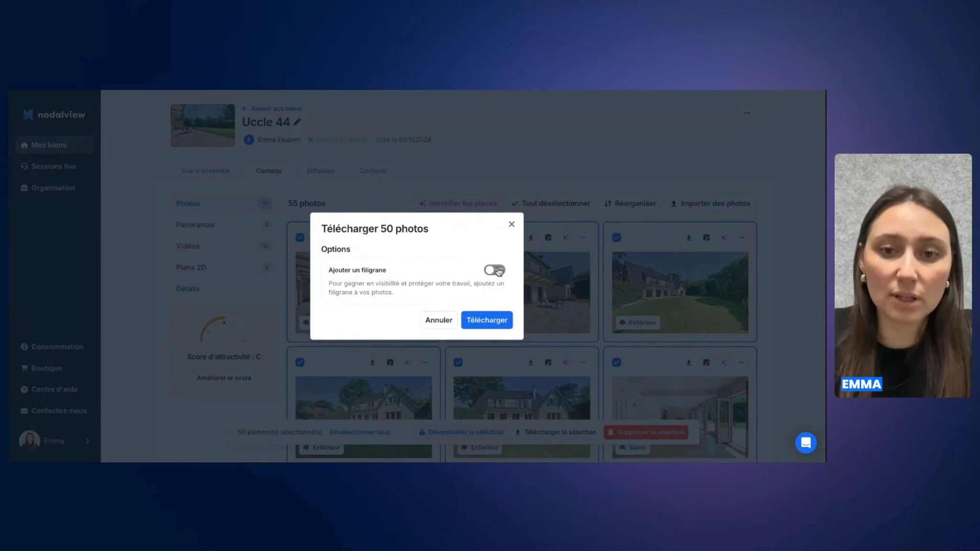Viewport: 980px width, 551px height.
Task: Select Plans 2D in the content list
Action: [x=223, y=267]
